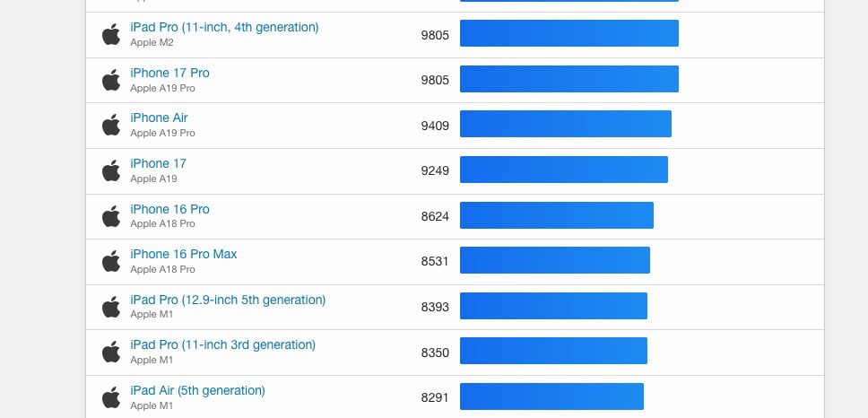
Task: Click Apple logo beside iPad Air 5th generation
Action: coord(111,397)
